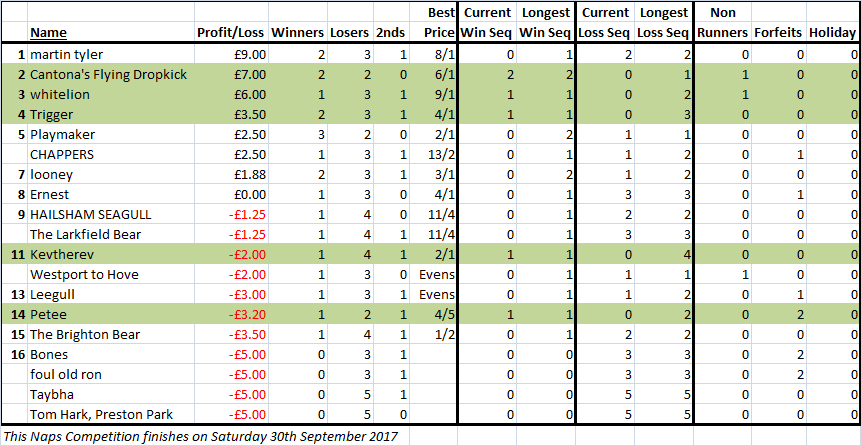
Task: Select the Naps Competition finishes note
Action: [200, 437]
